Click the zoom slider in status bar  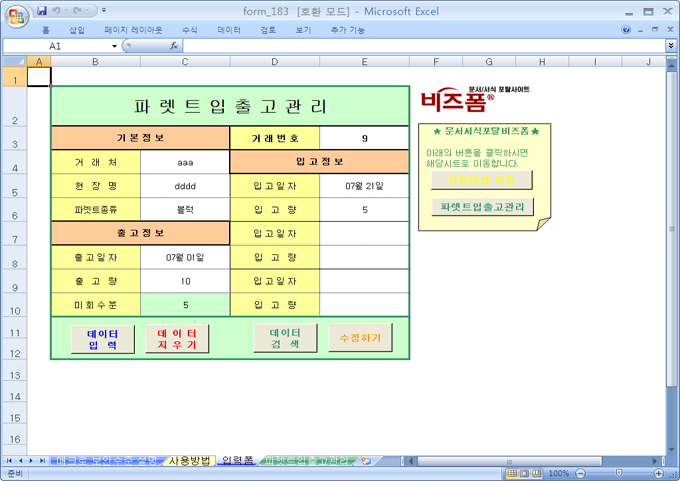pyautogui.click(x=618, y=473)
